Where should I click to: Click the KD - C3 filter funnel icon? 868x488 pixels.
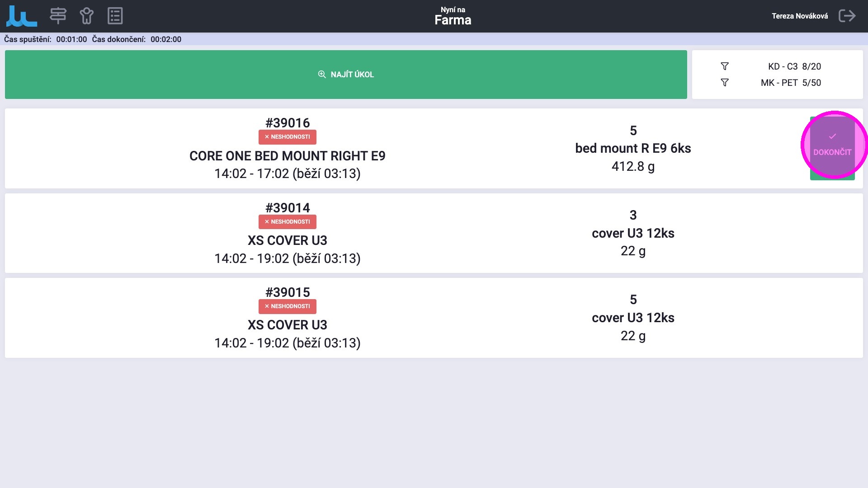[725, 66]
